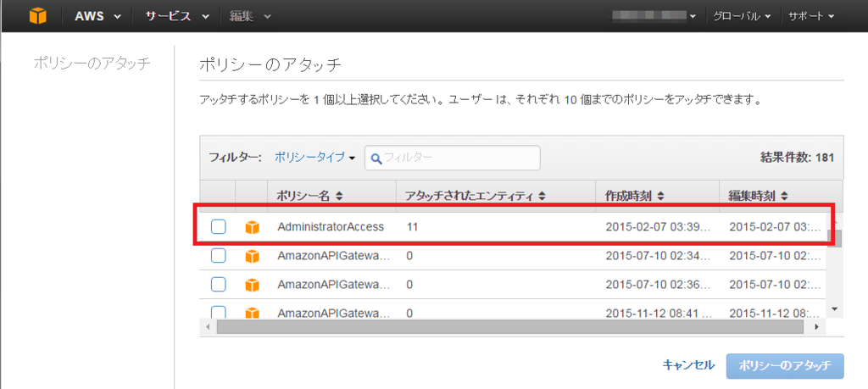Click the policy name in 2015-07-10 02:34 row

tap(333, 256)
